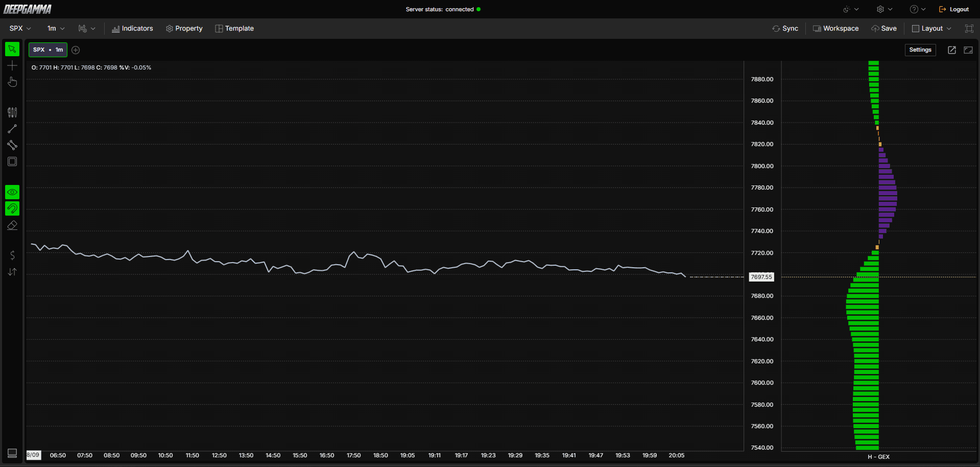Toggle drawings visibility with eye icon
The image size is (980, 467).
click(12, 192)
